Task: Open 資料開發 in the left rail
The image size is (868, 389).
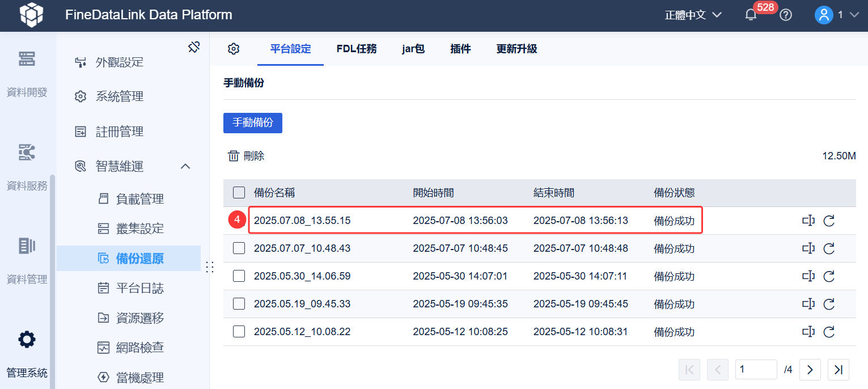Action: [x=27, y=74]
